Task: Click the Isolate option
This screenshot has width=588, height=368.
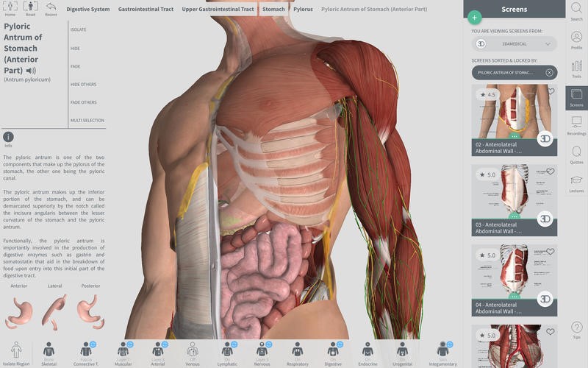Action: point(79,29)
